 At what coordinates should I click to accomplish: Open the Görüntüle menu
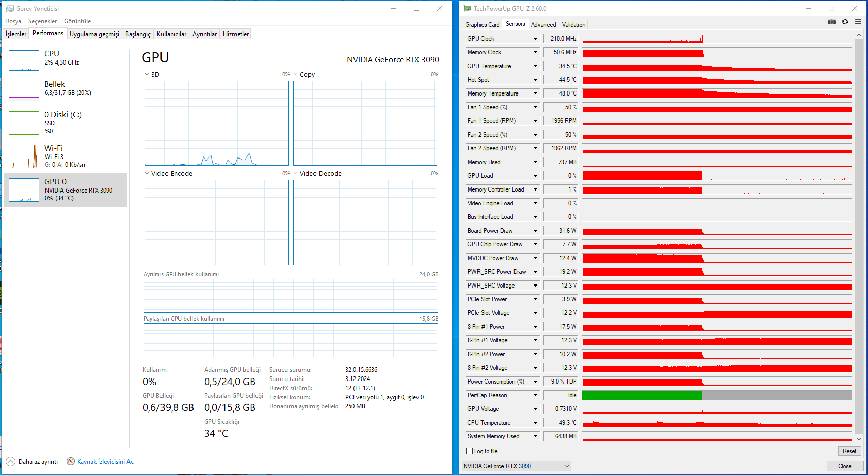coord(78,21)
